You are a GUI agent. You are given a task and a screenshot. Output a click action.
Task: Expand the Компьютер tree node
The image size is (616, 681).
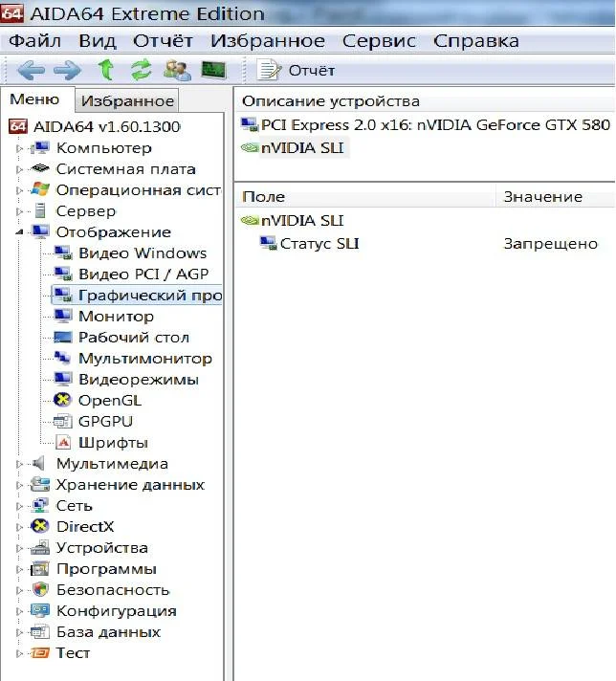click(19, 148)
